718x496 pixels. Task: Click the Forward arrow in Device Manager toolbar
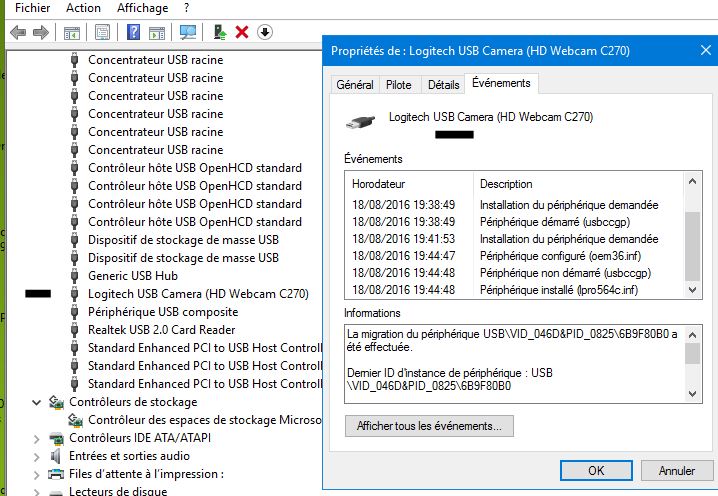click(x=41, y=33)
